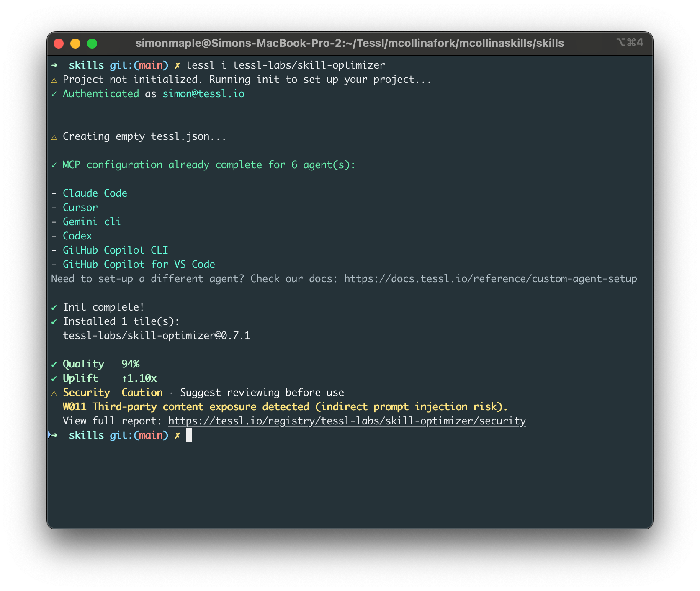This screenshot has height=591, width=700.
Task: Open the skill-optimizer security report link
Action: pos(347,421)
